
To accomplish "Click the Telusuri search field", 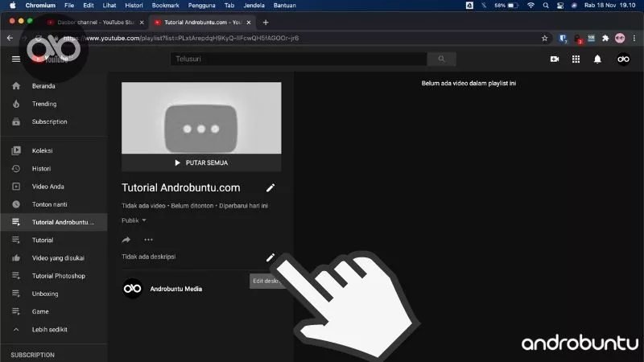I will pos(299,59).
